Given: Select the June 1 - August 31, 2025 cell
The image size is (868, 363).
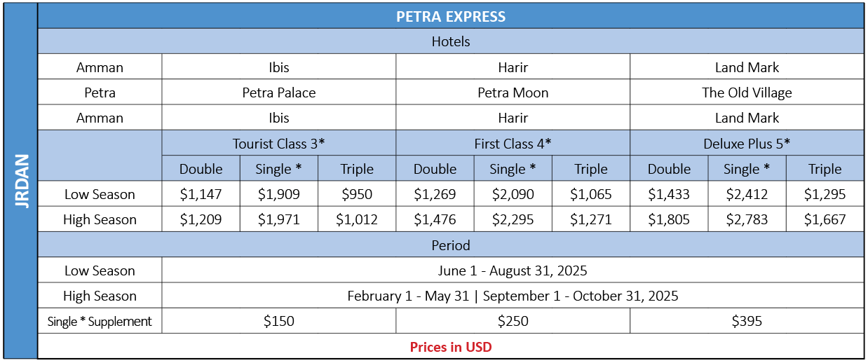Looking at the screenshot, I should 513,270.
